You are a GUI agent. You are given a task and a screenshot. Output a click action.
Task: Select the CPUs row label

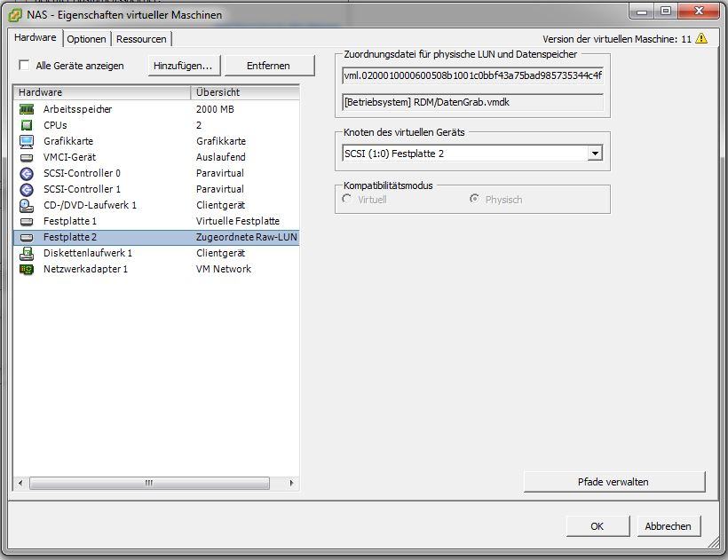tap(55, 125)
